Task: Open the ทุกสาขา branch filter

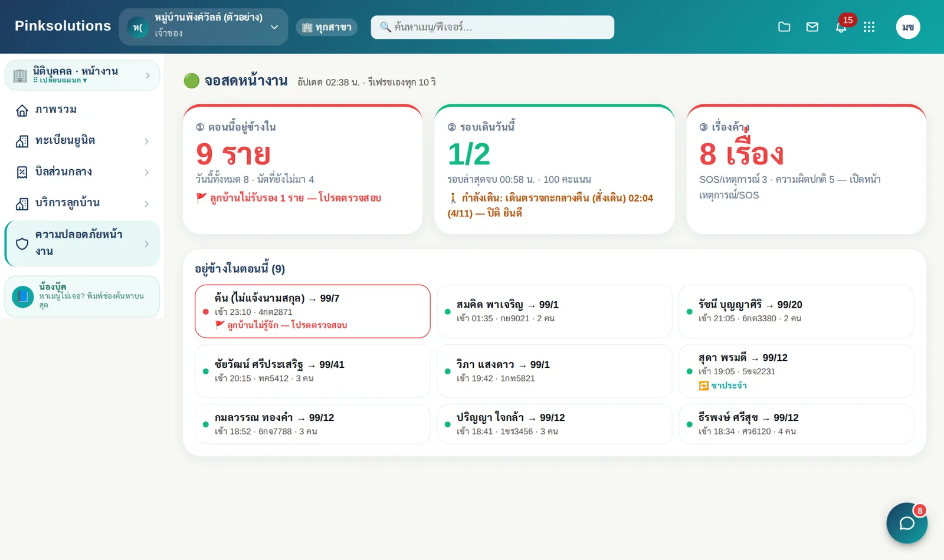Action: tap(326, 27)
